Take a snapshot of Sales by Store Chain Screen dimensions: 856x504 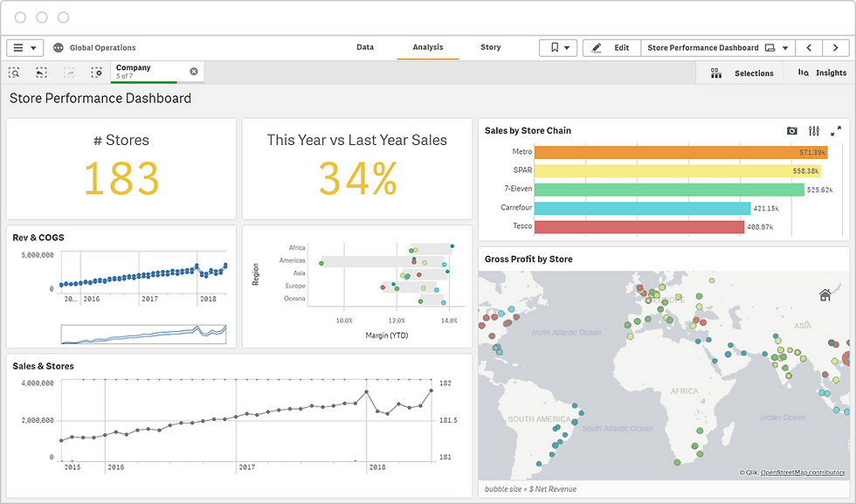791,131
